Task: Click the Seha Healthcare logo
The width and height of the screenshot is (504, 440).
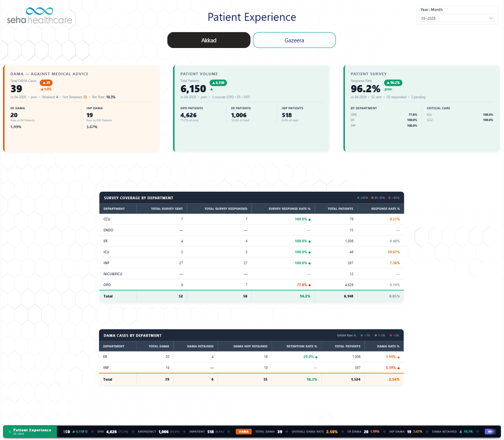Action: coord(39,15)
